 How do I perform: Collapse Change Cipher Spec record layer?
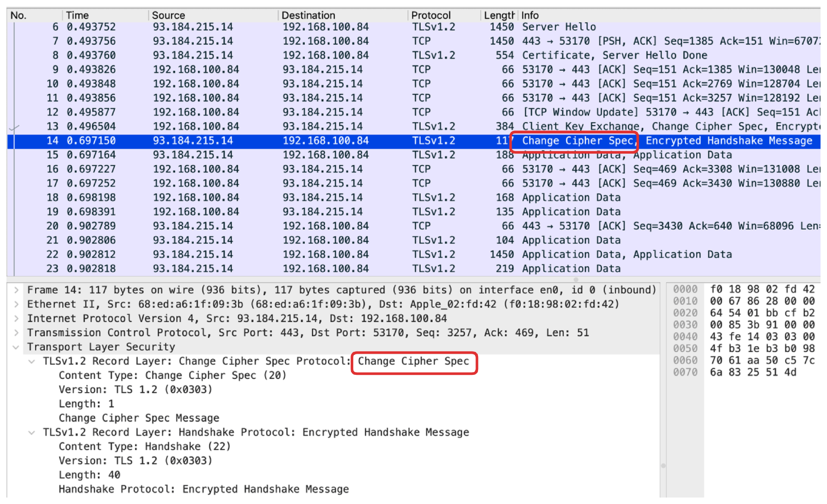(31, 362)
